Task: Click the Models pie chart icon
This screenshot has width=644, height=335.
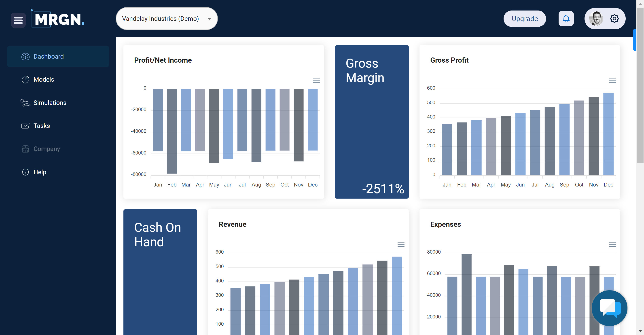Action: coord(25,79)
